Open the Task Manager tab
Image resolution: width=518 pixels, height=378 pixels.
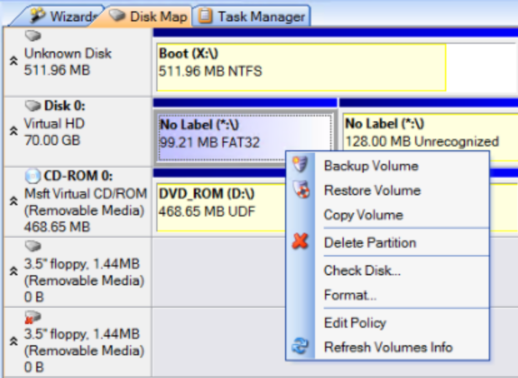click(252, 16)
